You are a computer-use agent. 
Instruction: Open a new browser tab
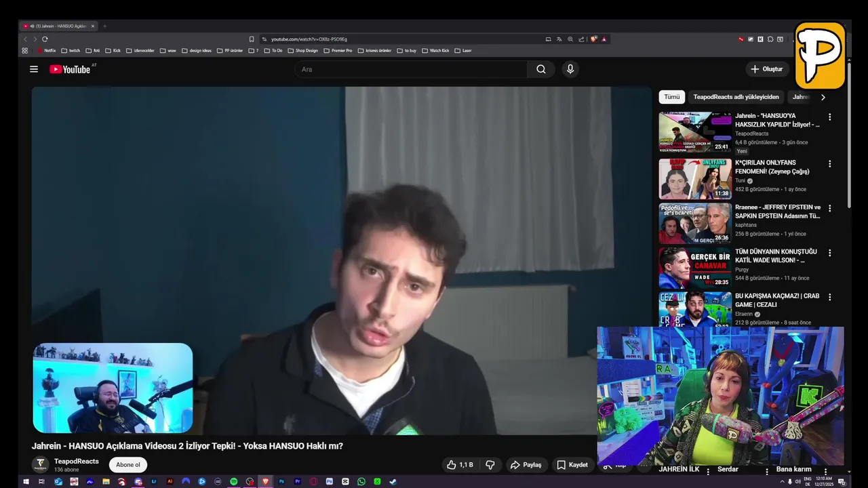tap(104, 26)
